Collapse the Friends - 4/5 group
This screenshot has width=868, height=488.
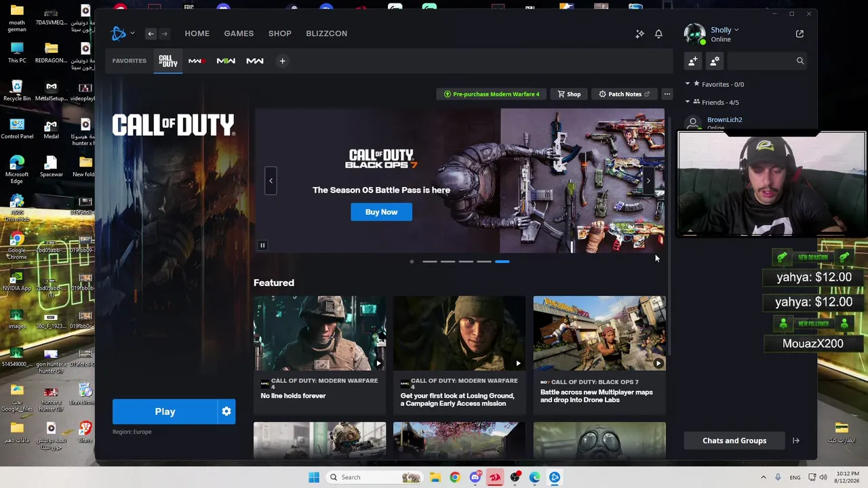(688, 102)
